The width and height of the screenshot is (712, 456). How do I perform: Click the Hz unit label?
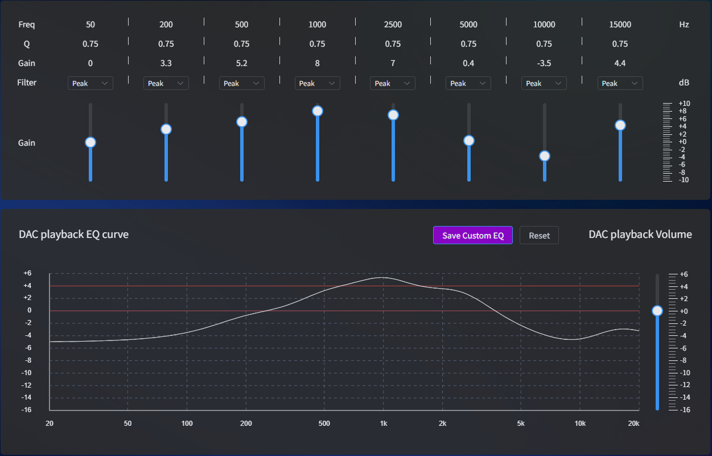tap(684, 25)
